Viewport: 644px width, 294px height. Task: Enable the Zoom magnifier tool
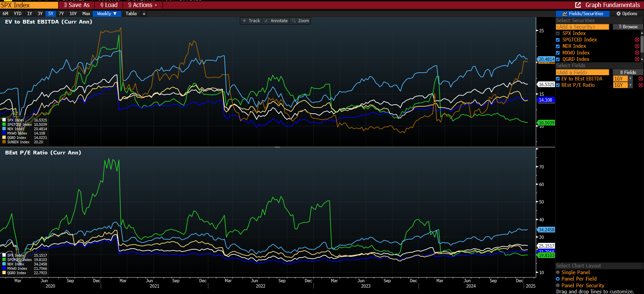click(x=300, y=21)
